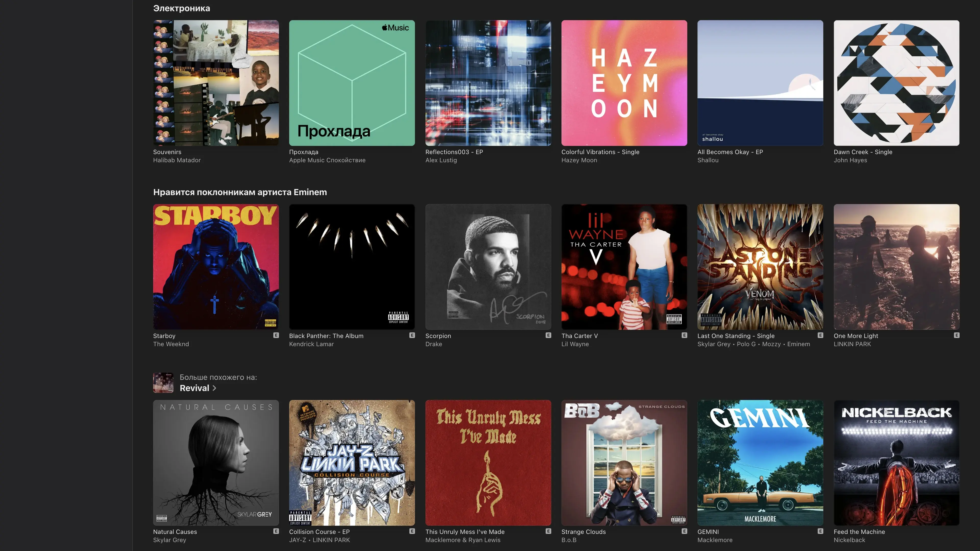Expand the Revival similar-albums chevron
980x551 pixels.
pyautogui.click(x=214, y=388)
